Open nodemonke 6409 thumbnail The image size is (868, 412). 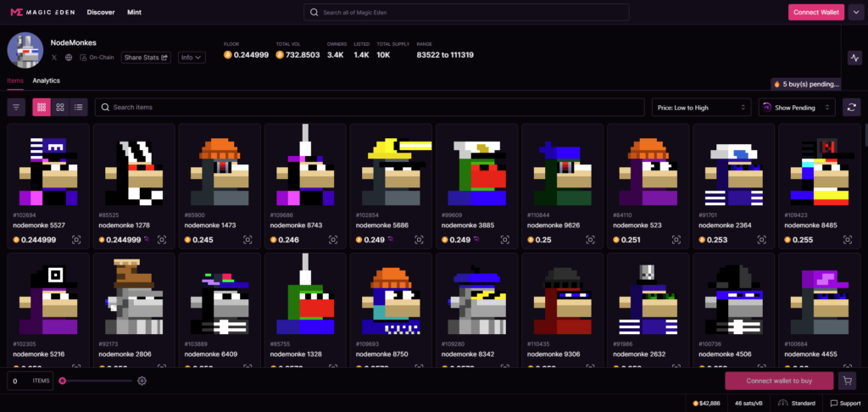tap(220, 296)
